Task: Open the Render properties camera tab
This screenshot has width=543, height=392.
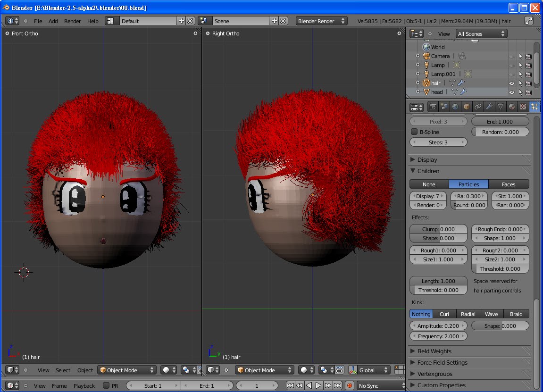Action: click(433, 107)
